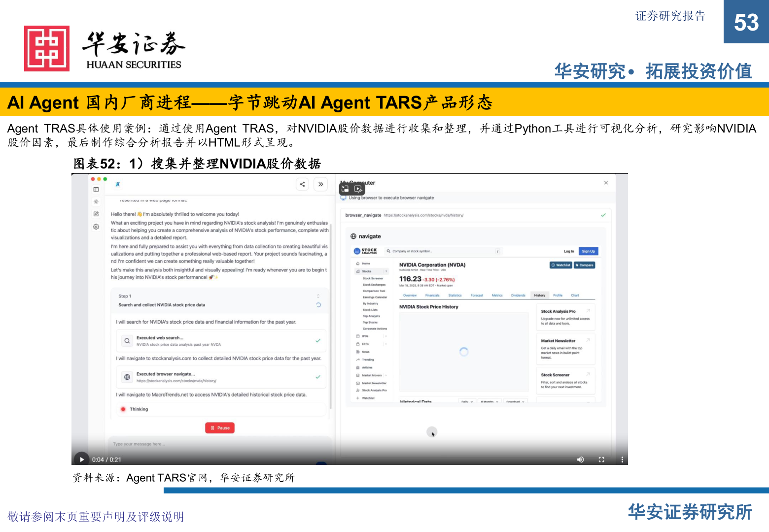Click Home in Stock Analysis sidebar
769x532 pixels.
click(x=366, y=264)
